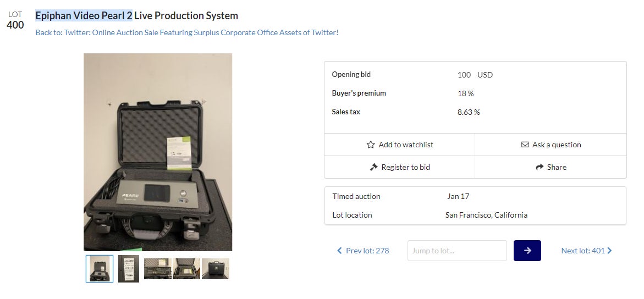The image size is (644, 299).
Task: Go to Next lot: 401
Action: (583, 251)
